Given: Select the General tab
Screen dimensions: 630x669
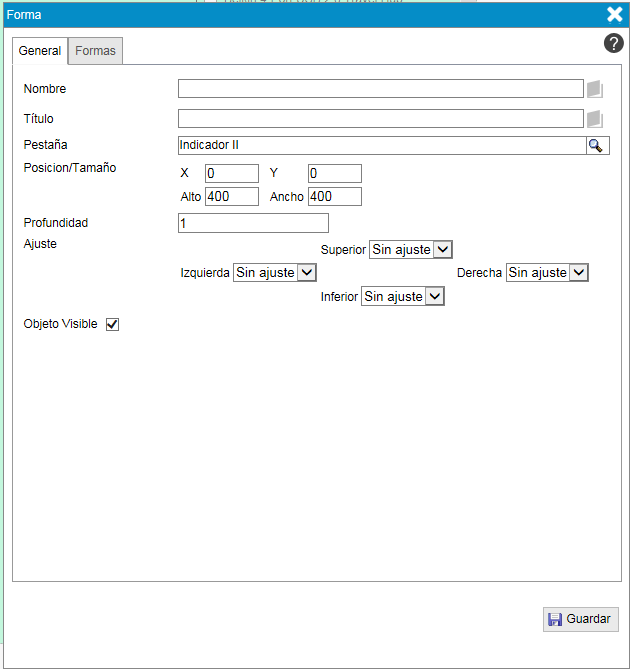Looking at the screenshot, I should (40, 51).
